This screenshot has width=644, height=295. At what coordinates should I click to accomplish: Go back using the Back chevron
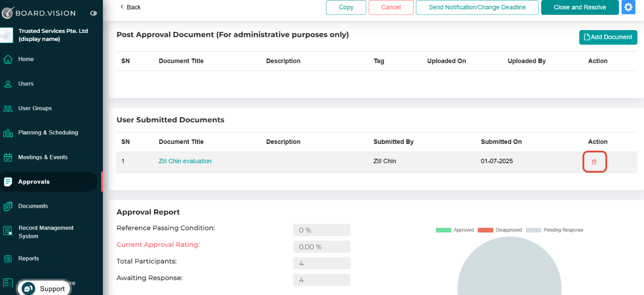point(122,7)
